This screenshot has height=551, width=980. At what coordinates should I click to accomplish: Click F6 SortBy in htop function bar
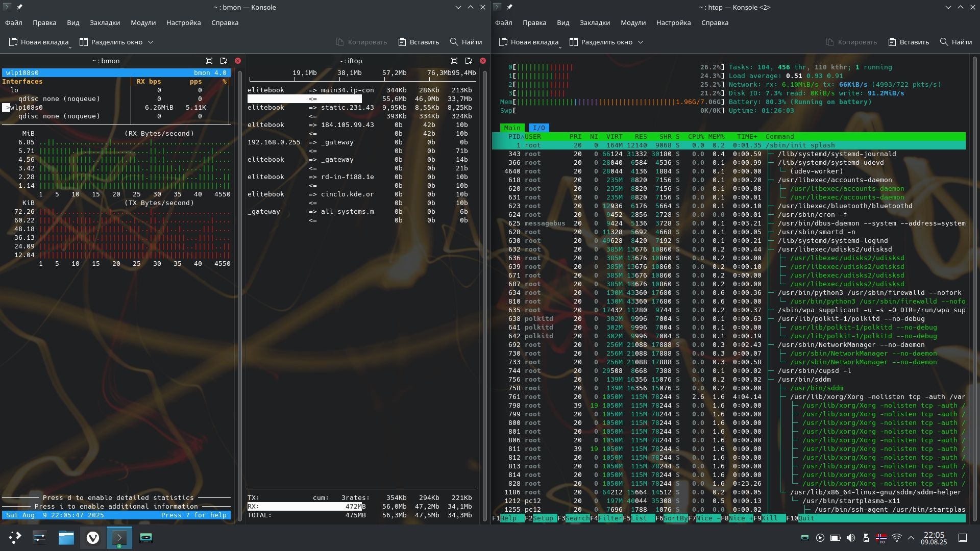[x=672, y=518]
